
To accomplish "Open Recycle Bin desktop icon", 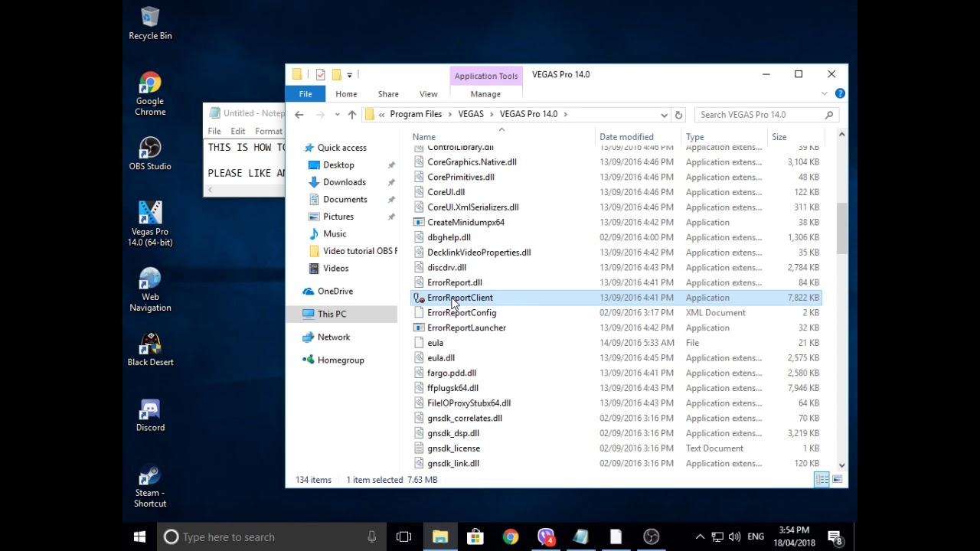I will (150, 23).
